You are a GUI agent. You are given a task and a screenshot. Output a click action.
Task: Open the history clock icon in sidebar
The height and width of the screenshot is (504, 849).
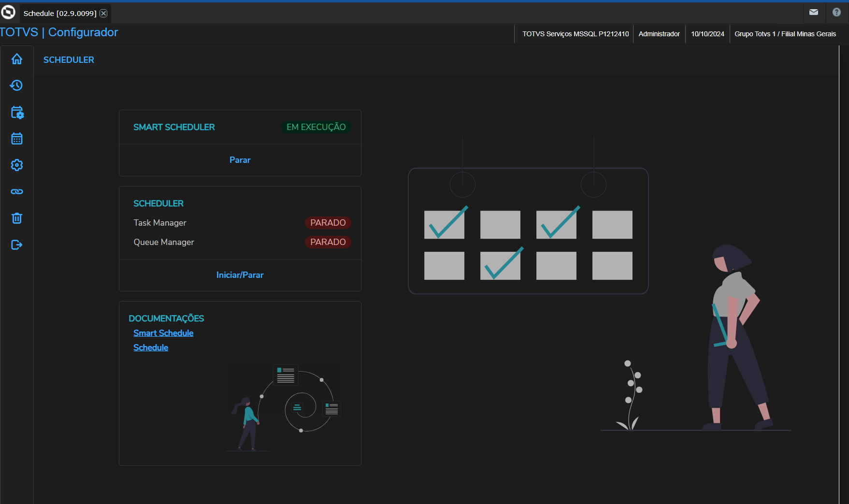pos(16,86)
